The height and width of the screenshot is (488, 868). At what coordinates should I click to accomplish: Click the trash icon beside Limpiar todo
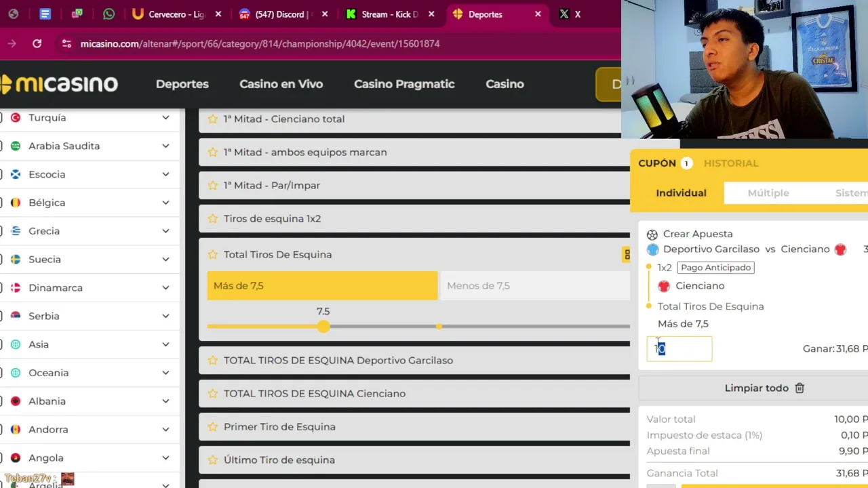tap(800, 388)
